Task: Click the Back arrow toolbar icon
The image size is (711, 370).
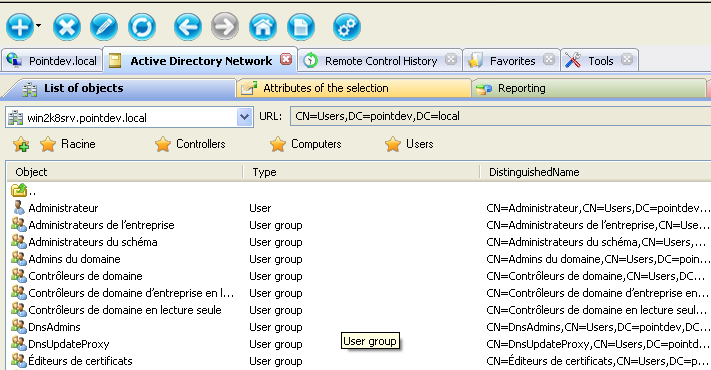Action: pos(188,27)
